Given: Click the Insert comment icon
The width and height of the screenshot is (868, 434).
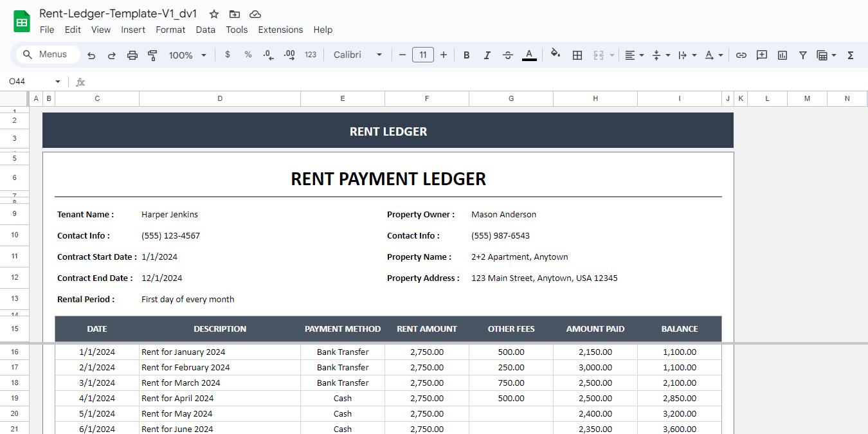Looking at the screenshot, I should [x=762, y=55].
